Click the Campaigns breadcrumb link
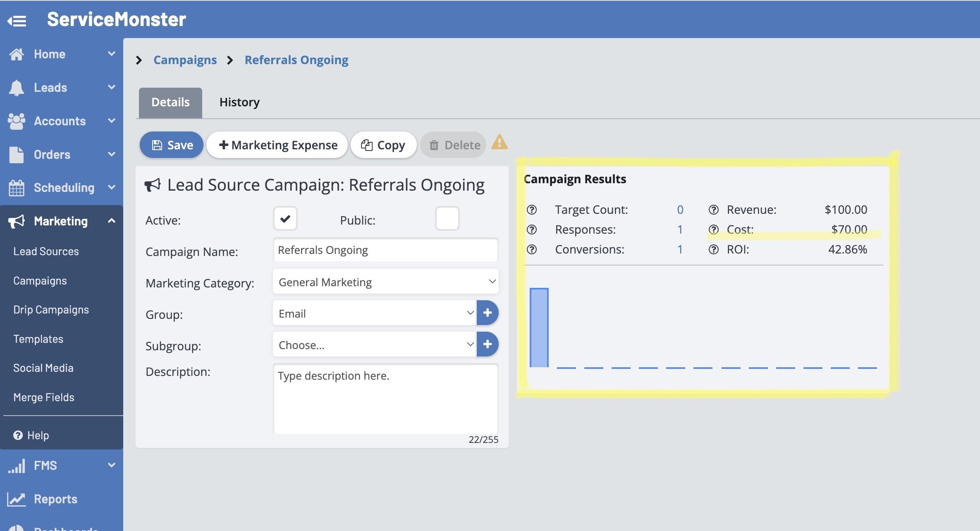Viewport: 980px width, 531px height. 185,60
